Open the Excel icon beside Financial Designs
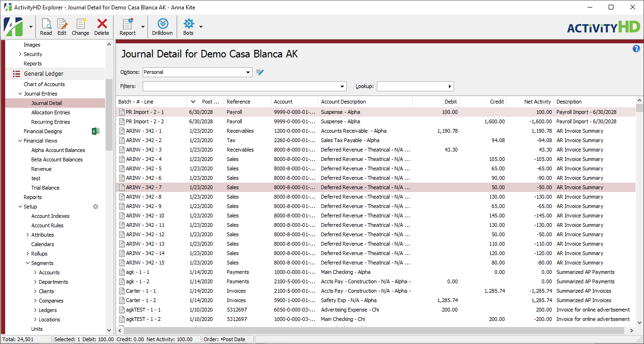644x344 pixels. tap(96, 131)
